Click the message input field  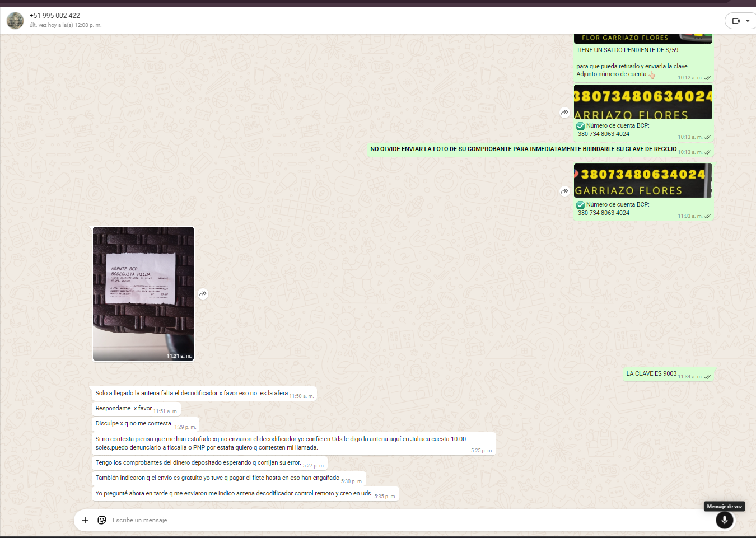tap(392, 520)
